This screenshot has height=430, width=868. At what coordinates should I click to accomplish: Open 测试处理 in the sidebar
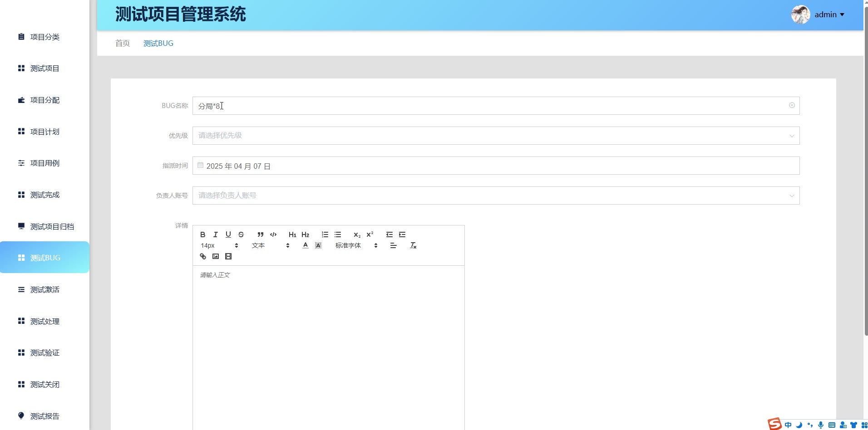[x=44, y=321]
